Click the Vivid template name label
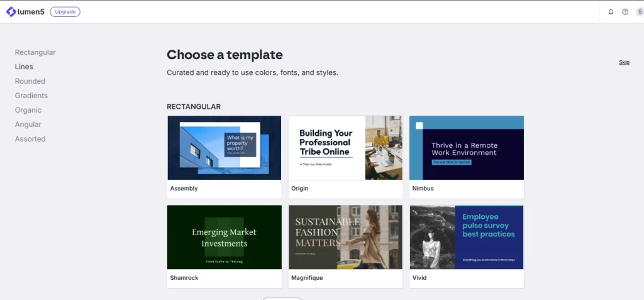The image size is (644, 300). 420,278
